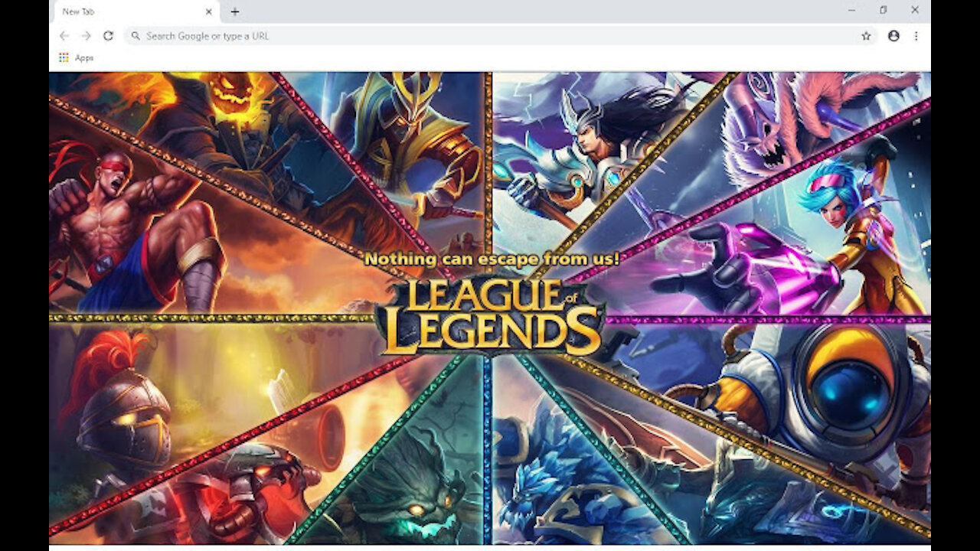The image size is (980, 551).
Task: Click the League of Legends logo
Action: tap(490, 317)
